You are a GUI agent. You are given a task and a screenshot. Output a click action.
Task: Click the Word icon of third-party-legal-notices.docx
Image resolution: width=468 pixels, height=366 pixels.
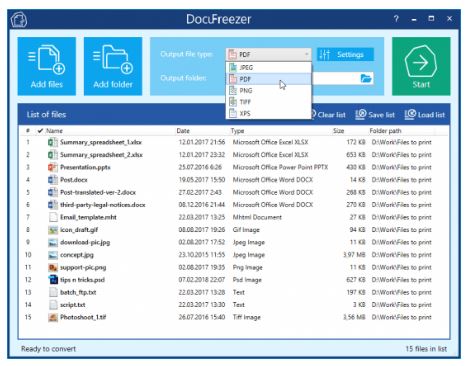[x=53, y=205]
